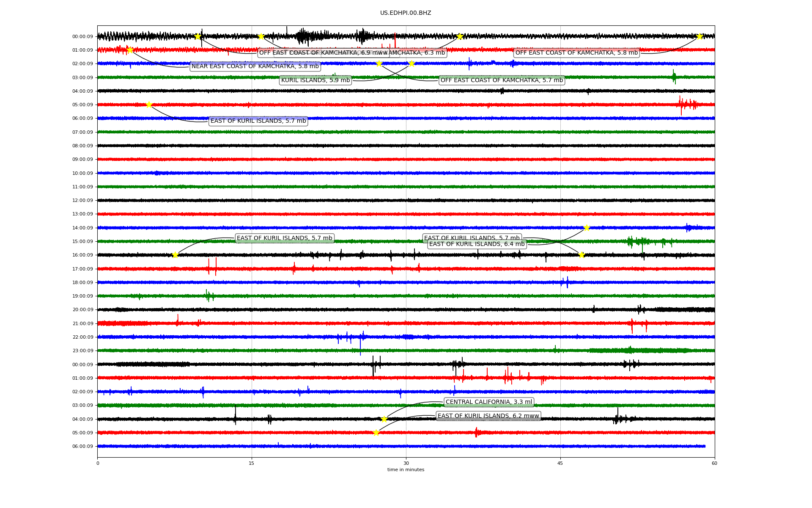Click the 23:00:09 row label

tap(82, 351)
